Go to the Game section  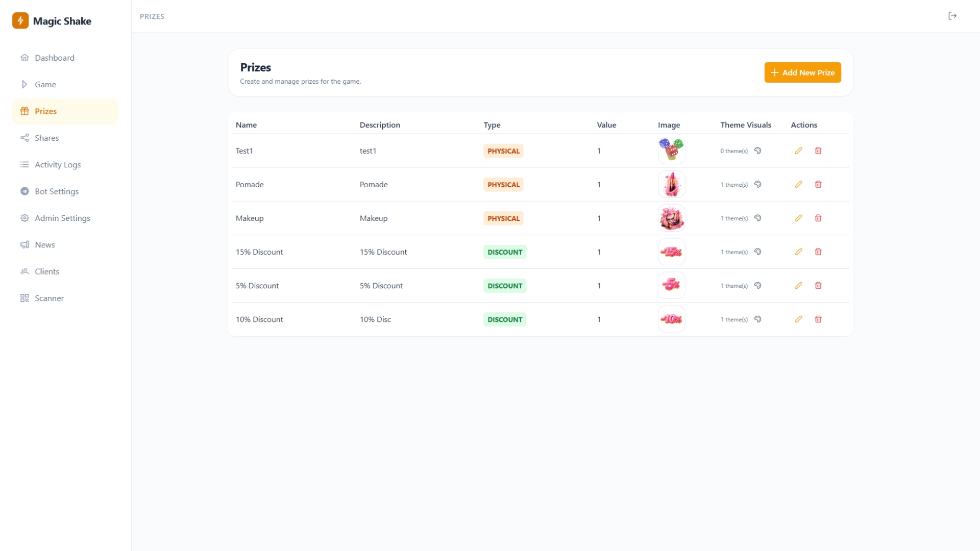[x=65, y=85]
